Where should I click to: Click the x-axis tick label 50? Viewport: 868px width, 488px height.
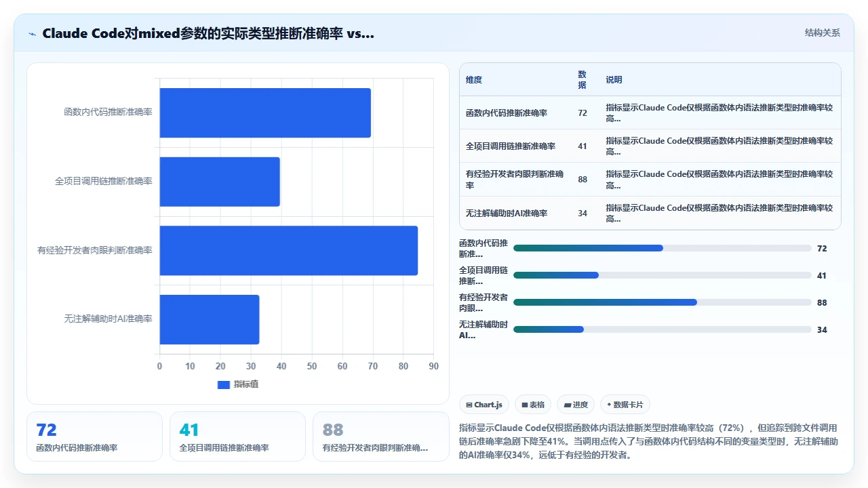coord(312,367)
